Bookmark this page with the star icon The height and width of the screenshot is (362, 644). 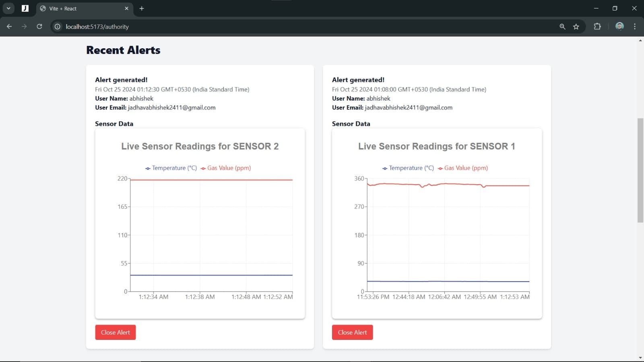click(576, 27)
